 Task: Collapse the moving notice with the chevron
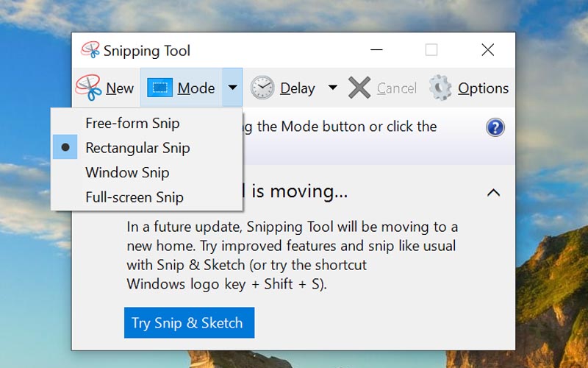(493, 193)
